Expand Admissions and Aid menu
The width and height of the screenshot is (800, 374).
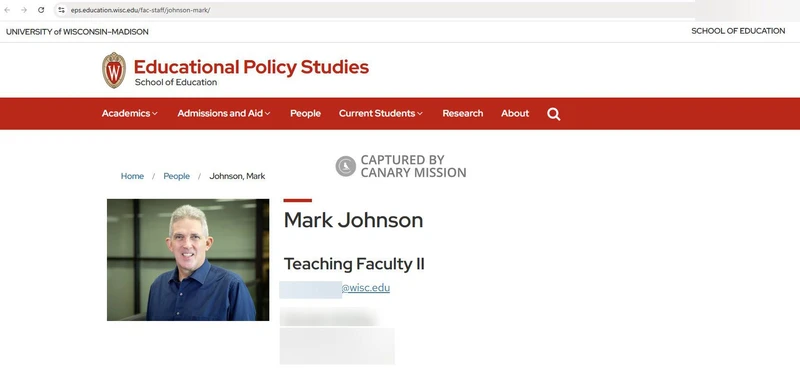224,113
